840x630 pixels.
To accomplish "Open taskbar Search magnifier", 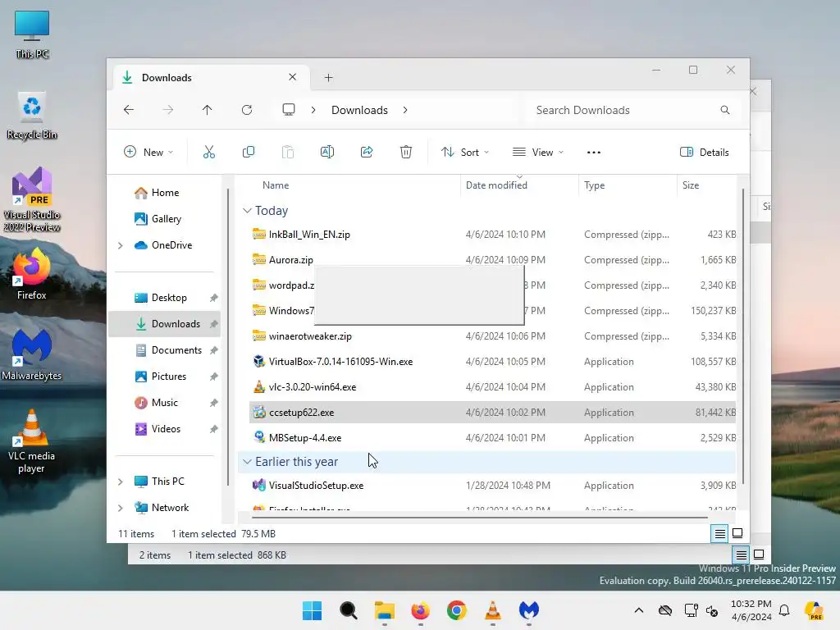I will point(348,610).
